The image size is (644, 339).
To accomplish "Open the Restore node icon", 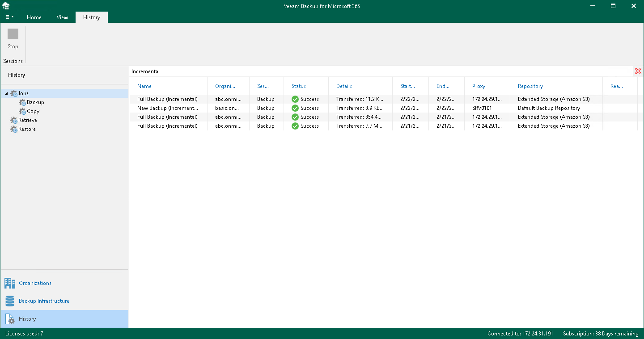I will [14, 129].
